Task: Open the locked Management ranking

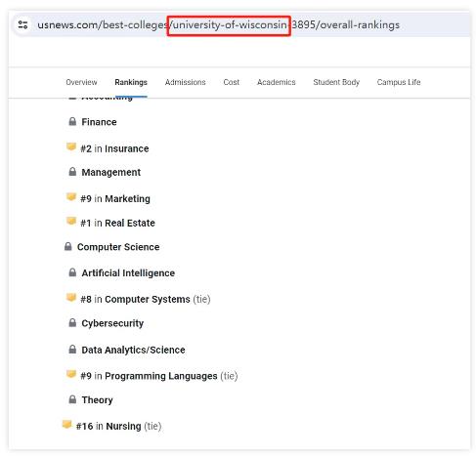Action: tap(111, 172)
